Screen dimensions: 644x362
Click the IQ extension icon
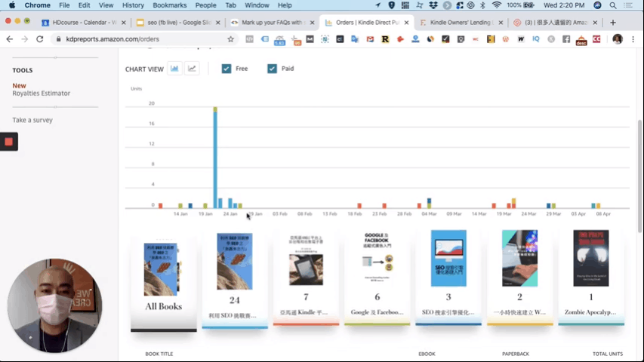point(536,39)
